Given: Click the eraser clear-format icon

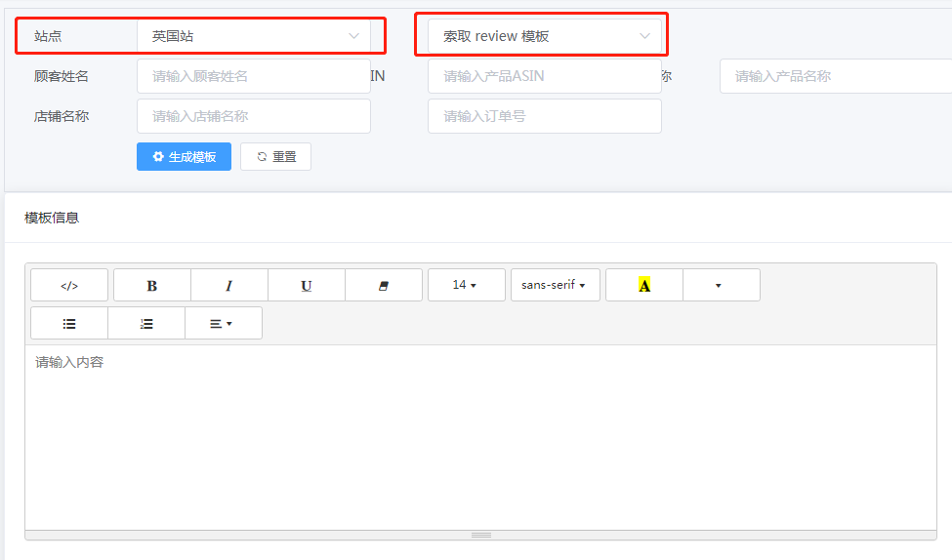Looking at the screenshot, I should click(383, 285).
